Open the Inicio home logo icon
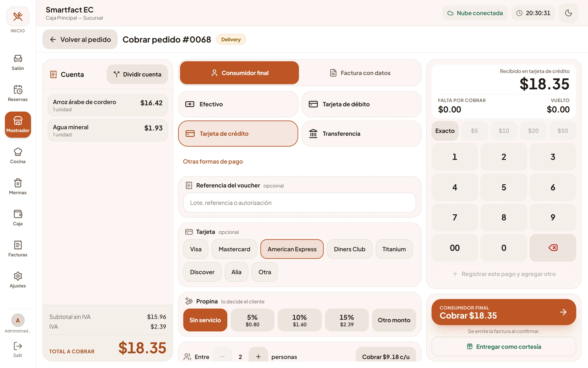Image resolution: width=588 pixels, height=368 pixels. [18, 16]
